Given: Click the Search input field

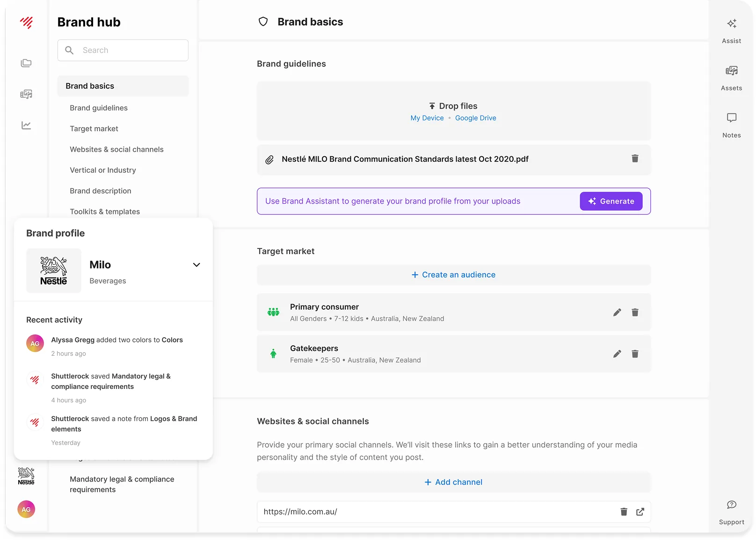Looking at the screenshot, I should [123, 50].
